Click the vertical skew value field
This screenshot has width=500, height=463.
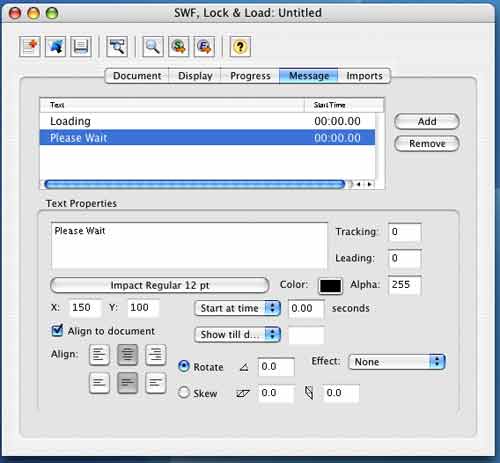[341, 393]
